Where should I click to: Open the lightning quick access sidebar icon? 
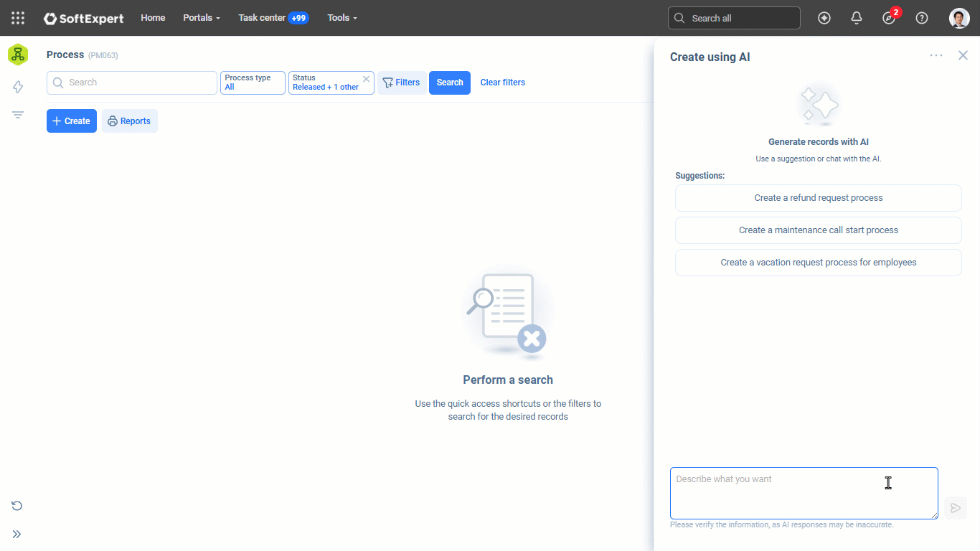coord(18,87)
